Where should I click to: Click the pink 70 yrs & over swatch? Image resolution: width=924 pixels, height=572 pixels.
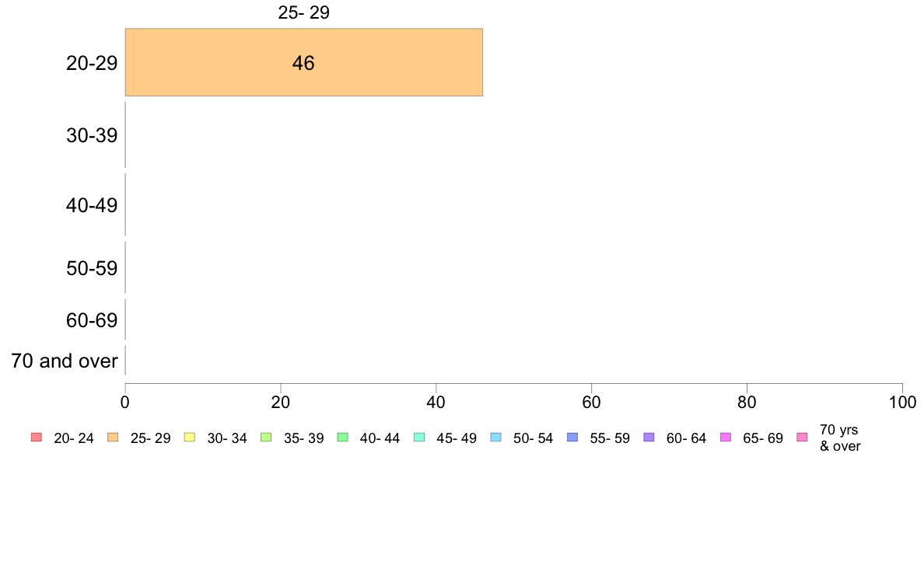(802, 437)
